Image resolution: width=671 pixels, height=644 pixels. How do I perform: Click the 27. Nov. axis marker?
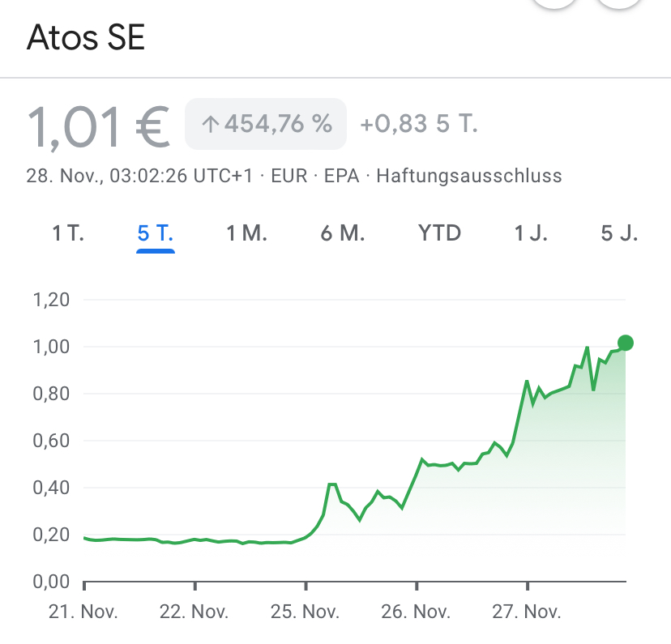click(x=527, y=612)
